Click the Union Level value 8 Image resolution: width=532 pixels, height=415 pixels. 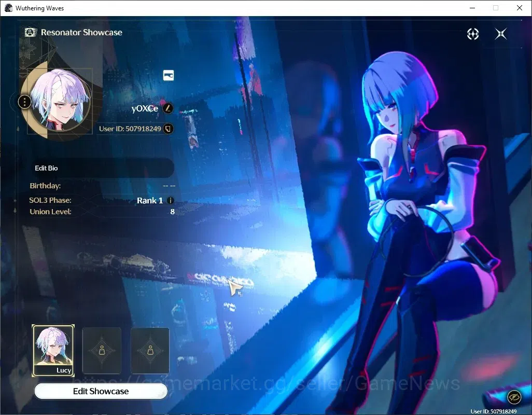point(172,212)
